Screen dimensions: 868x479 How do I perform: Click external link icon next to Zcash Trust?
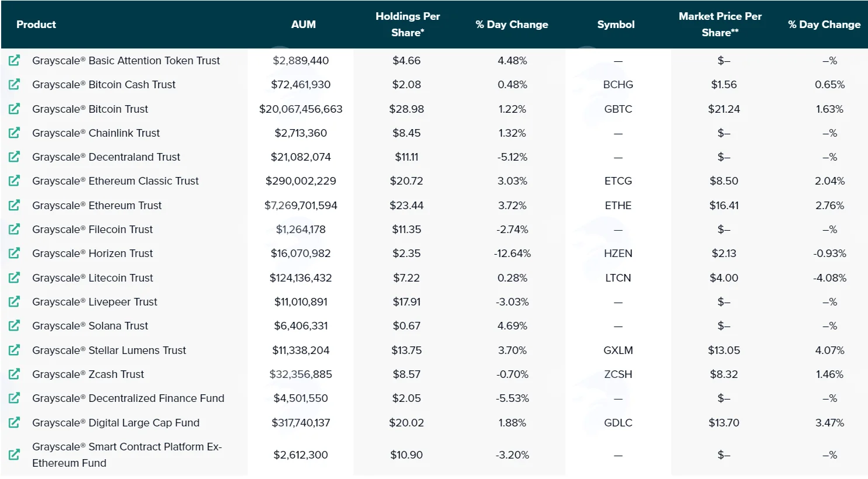[x=15, y=374]
